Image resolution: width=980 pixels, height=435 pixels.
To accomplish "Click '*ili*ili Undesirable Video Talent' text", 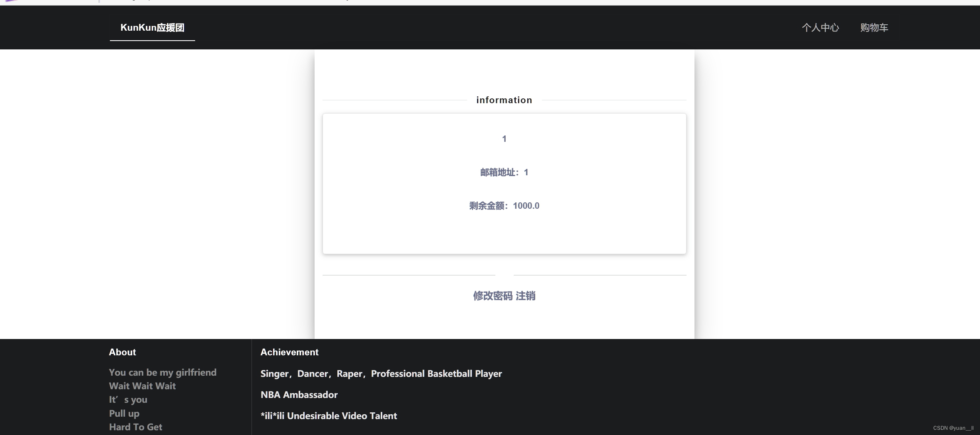I will 328,415.
